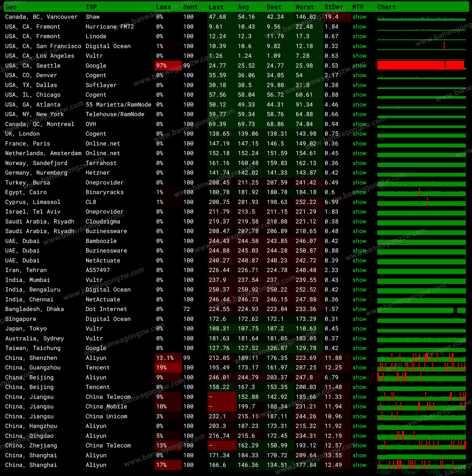
Task: Click 'show' for Zhejiang China Telecom
Action: pos(359,446)
